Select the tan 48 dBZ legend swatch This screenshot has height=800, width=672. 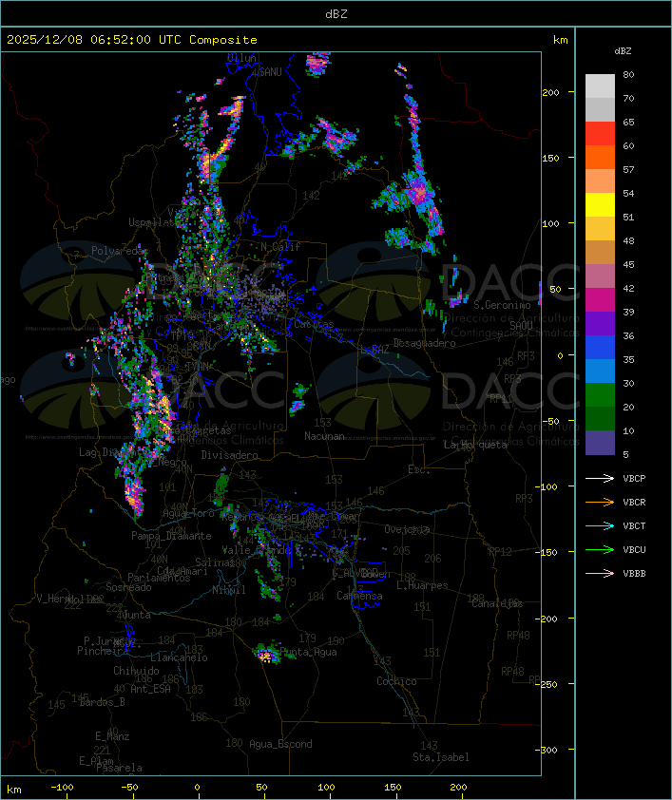(600, 252)
